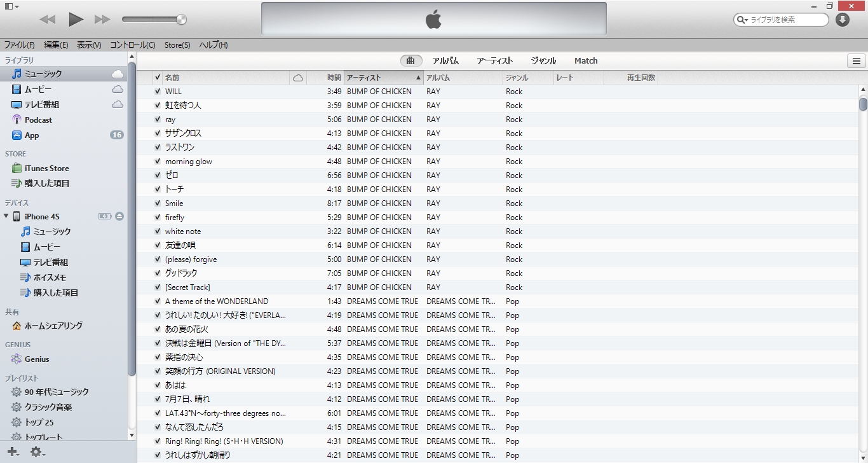Click the library search field
This screenshot has width=868, height=463.
[x=782, y=20]
